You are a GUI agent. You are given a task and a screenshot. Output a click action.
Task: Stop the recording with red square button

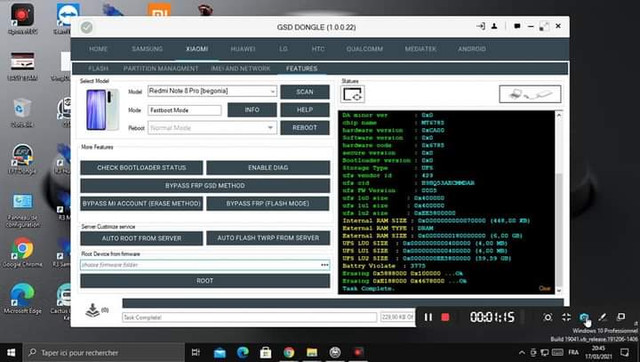pos(445,317)
